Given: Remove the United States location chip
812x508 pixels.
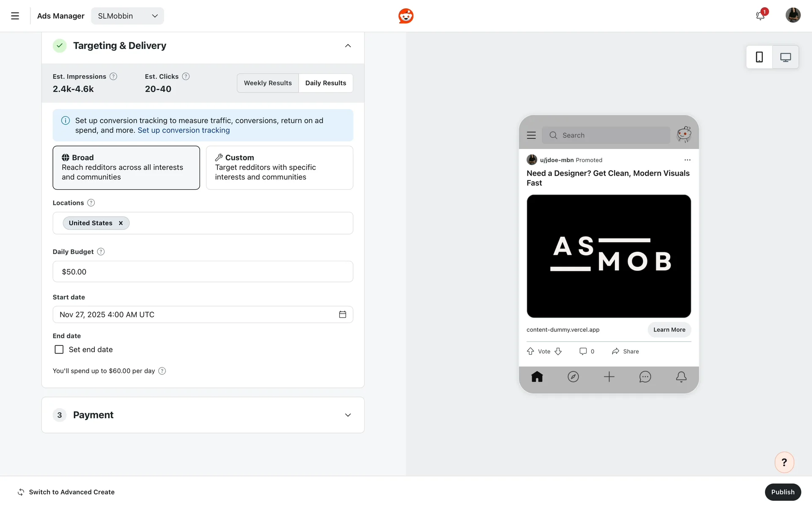Looking at the screenshot, I should (x=121, y=223).
